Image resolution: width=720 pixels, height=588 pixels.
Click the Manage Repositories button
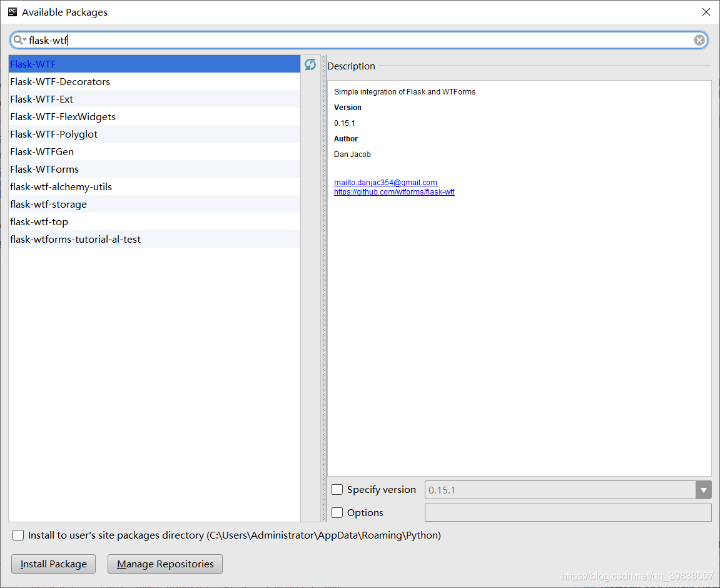pos(165,564)
